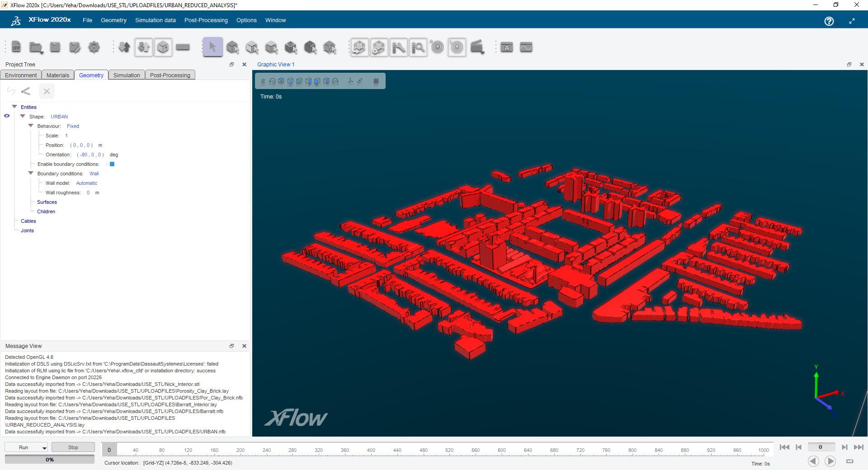Viewport: 868px width, 470px height.
Task: Click the grid display icon in Graphic View
Action: click(x=376, y=81)
